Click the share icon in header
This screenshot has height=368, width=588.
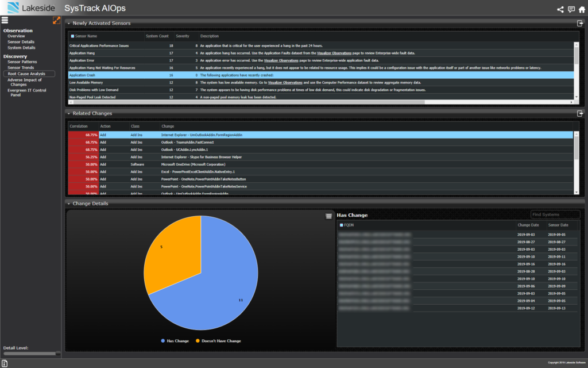coord(560,9)
